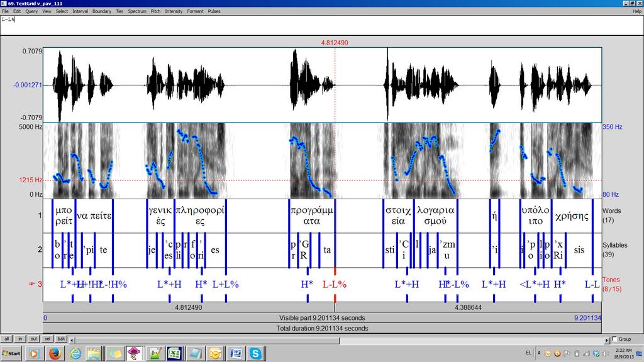Click the volume speaker tray icon

[606, 353]
